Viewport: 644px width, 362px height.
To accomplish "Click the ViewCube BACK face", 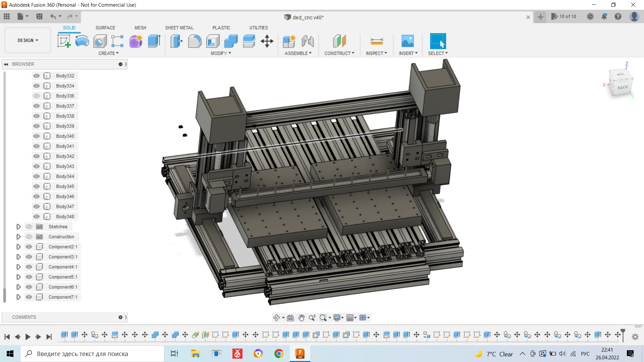I will coord(623,87).
